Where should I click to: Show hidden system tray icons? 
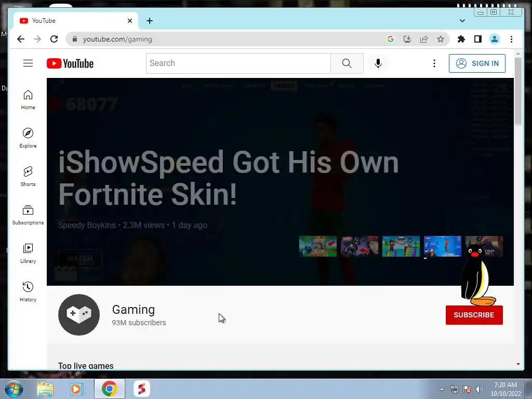[x=442, y=389]
